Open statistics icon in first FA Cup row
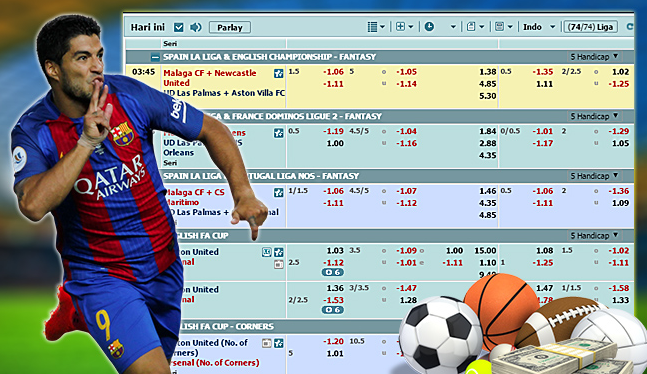Viewport: 647px width, 374px height. point(279,252)
